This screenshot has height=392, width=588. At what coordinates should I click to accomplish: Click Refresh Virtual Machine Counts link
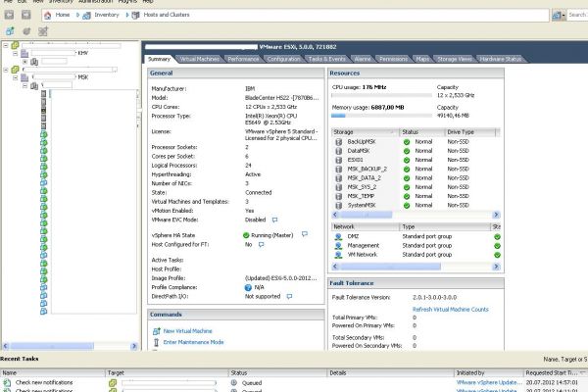tap(451, 310)
